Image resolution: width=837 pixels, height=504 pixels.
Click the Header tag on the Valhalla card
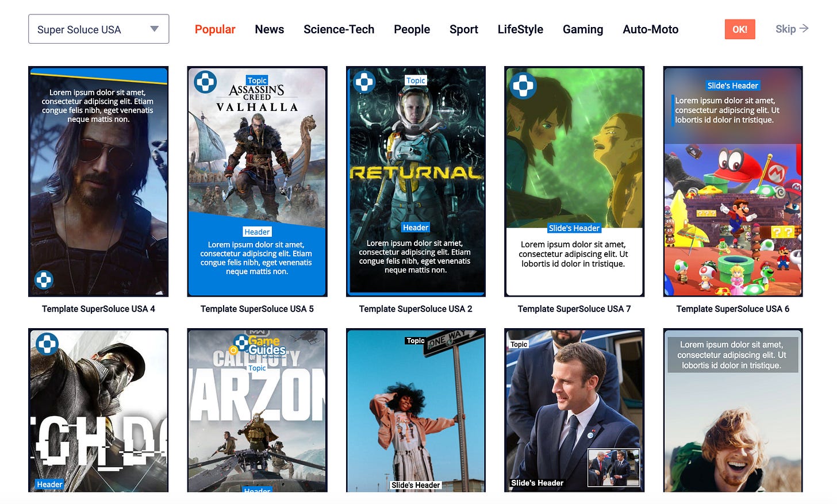[257, 232]
